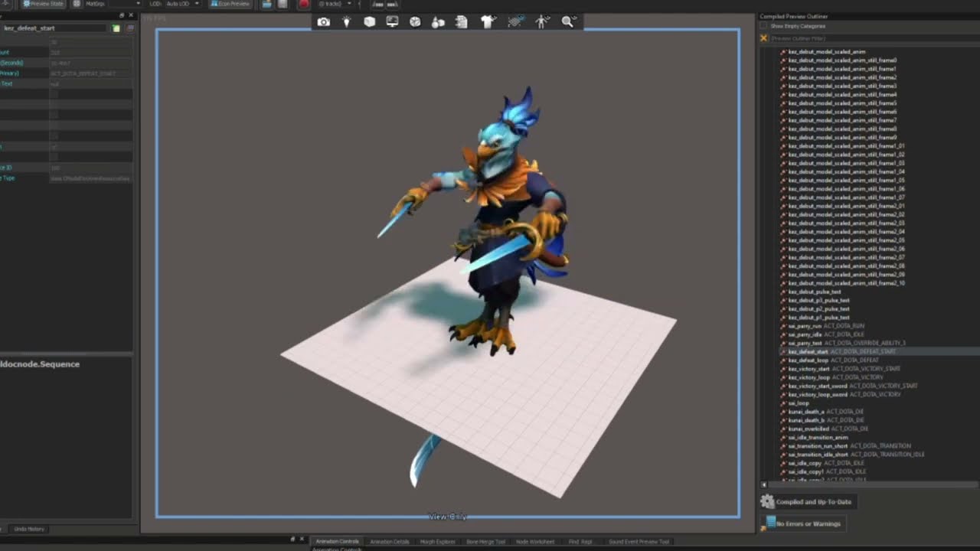Click the wireframe sphere icon

point(415,22)
